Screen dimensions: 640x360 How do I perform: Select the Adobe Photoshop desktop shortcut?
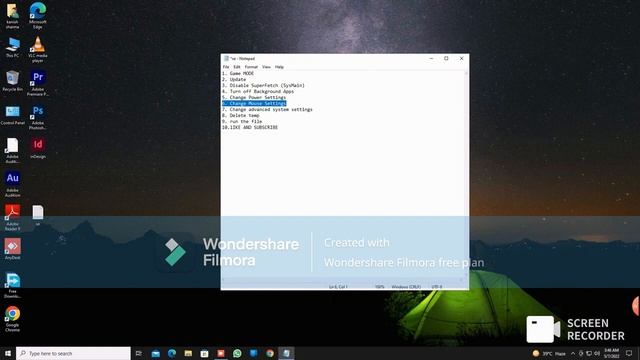click(x=38, y=117)
